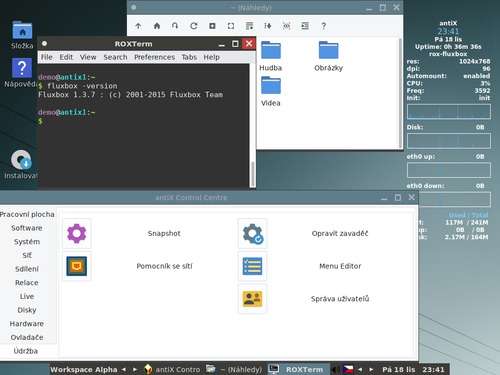Click the Pomocník se sítí label

164,266
